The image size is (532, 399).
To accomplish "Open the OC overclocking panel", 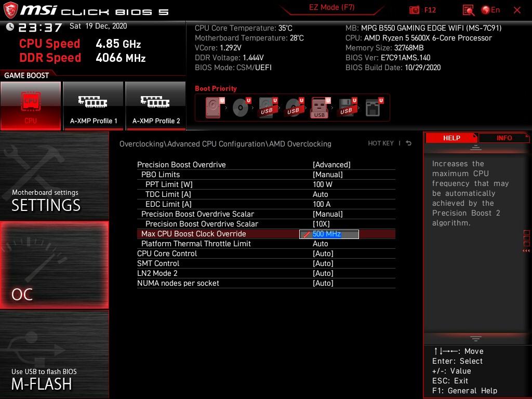I will click(x=54, y=265).
